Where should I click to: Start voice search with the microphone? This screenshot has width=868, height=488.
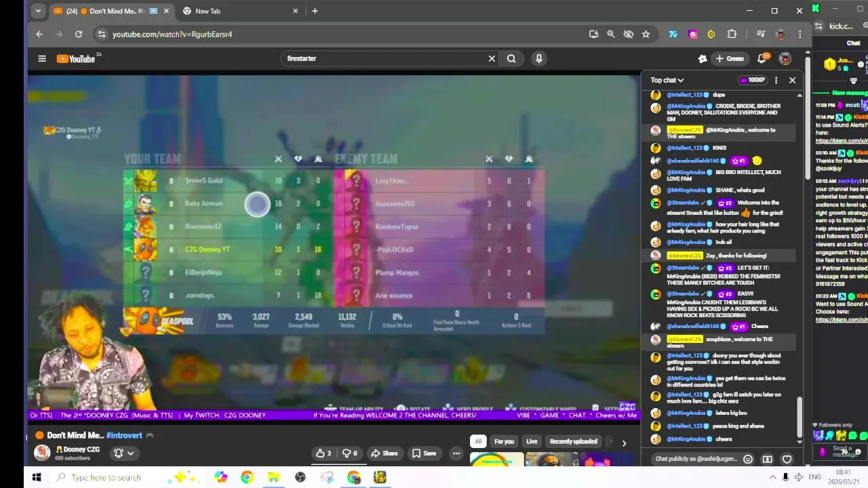point(539,58)
